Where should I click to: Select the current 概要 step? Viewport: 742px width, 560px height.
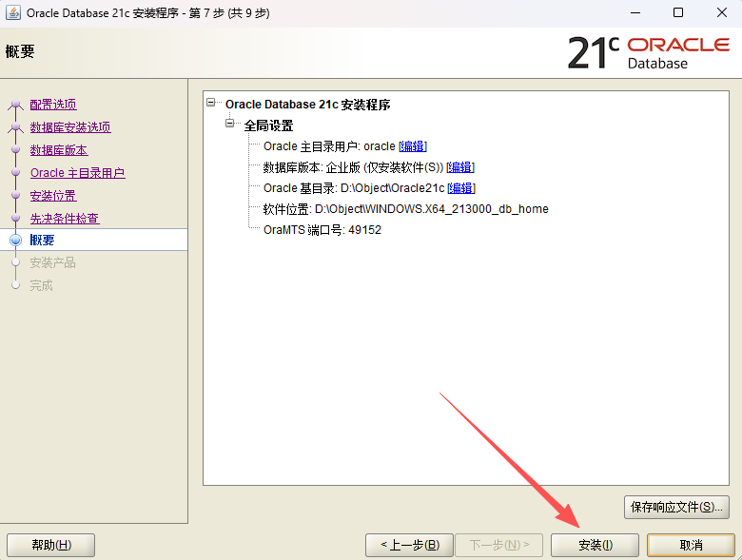click(x=43, y=241)
